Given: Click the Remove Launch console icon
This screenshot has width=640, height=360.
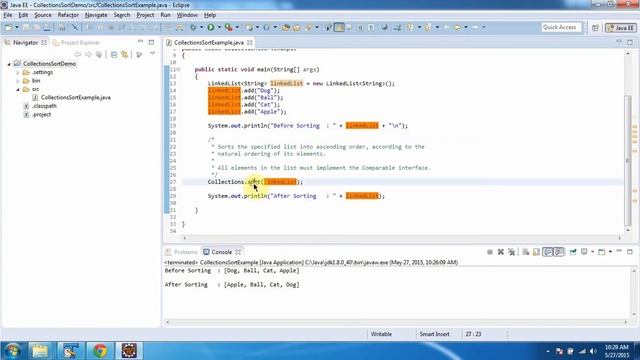Looking at the screenshot, I should click(501, 252).
